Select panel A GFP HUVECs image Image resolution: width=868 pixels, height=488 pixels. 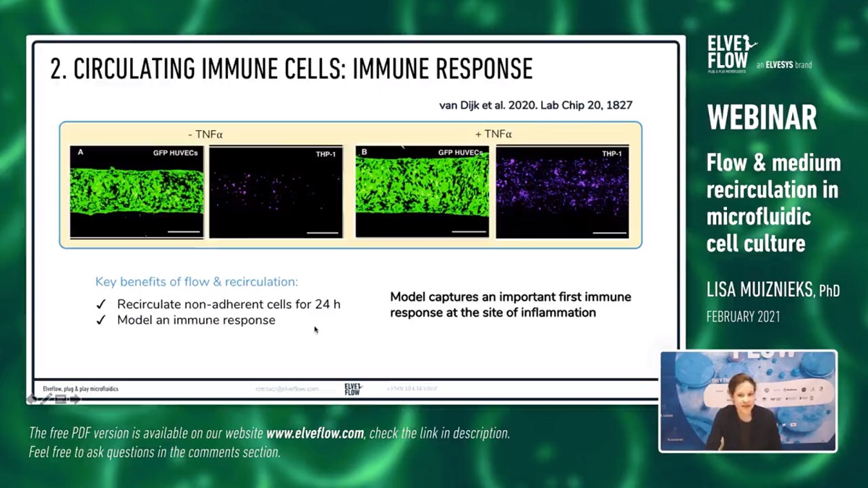pos(137,192)
